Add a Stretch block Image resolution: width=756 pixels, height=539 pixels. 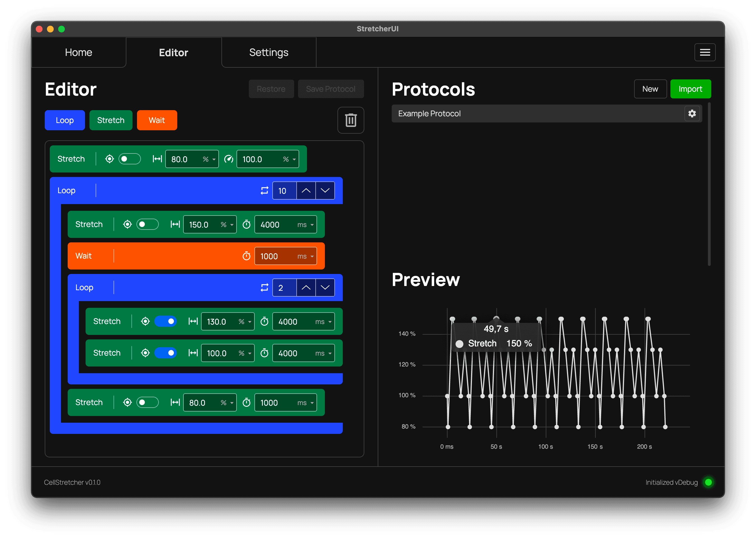click(x=111, y=120)
